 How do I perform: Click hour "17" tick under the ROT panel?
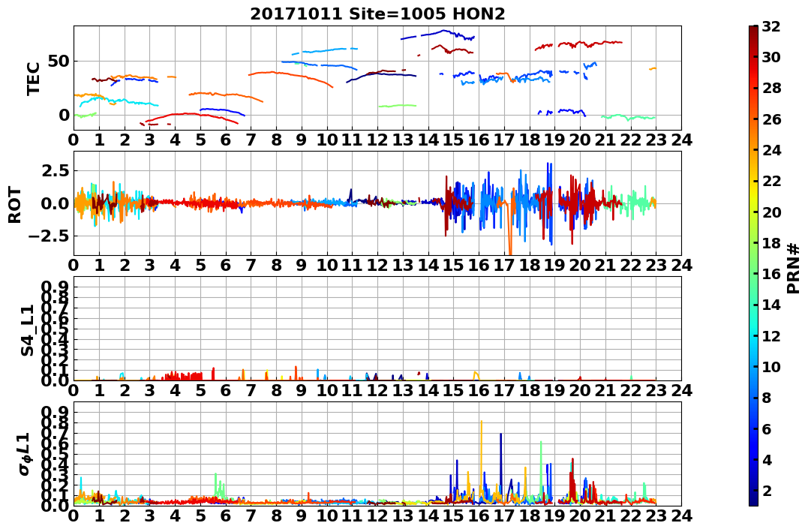(x=504, y=265)
